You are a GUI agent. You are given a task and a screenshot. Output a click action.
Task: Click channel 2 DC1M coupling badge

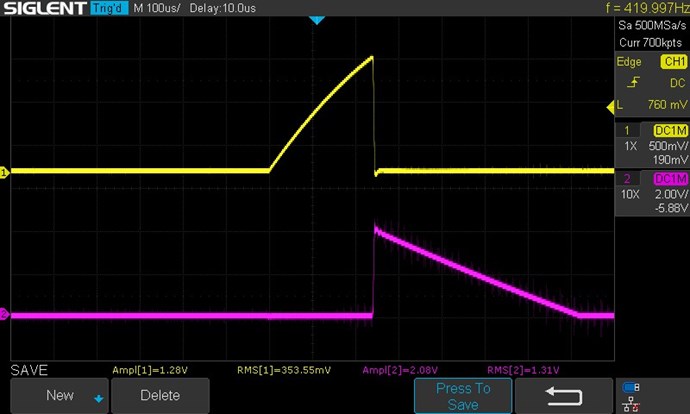tap(670, 179)
